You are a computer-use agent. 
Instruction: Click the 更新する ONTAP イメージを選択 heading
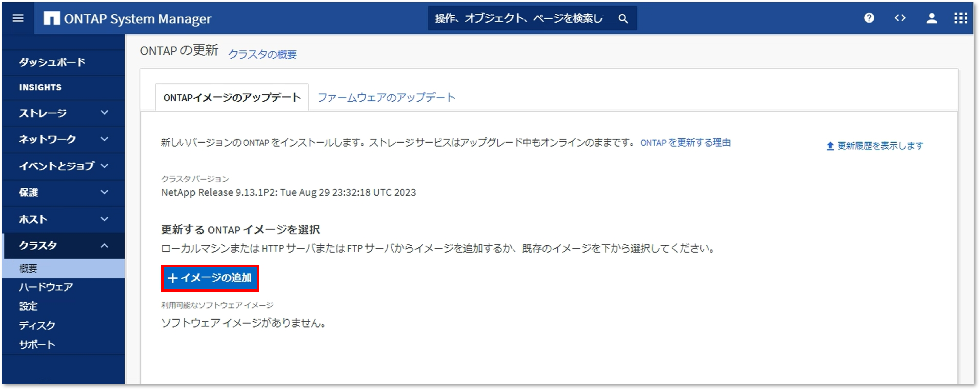[x=240, y=230]
